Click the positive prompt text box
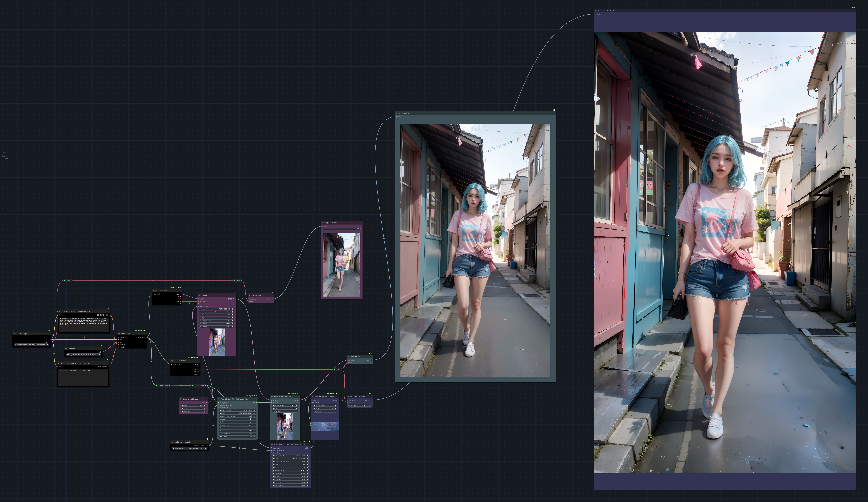This screenshot has width=868, height=502. pos(84,325)
